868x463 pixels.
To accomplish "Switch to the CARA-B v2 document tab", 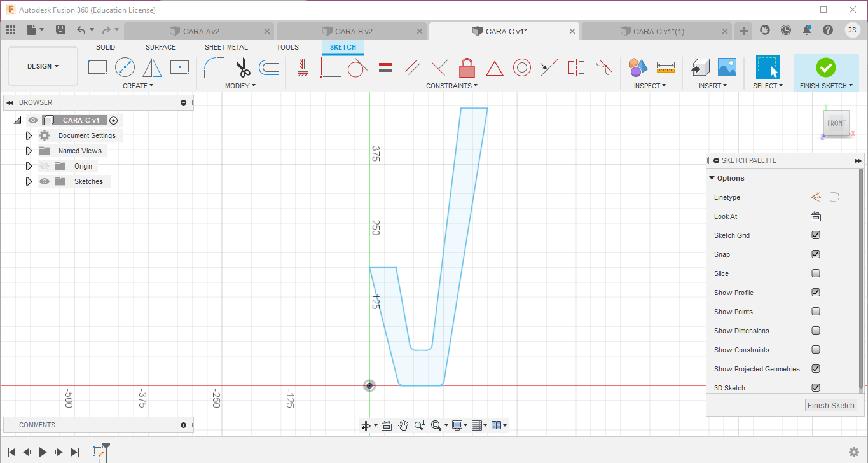I will tap(352, 31).
